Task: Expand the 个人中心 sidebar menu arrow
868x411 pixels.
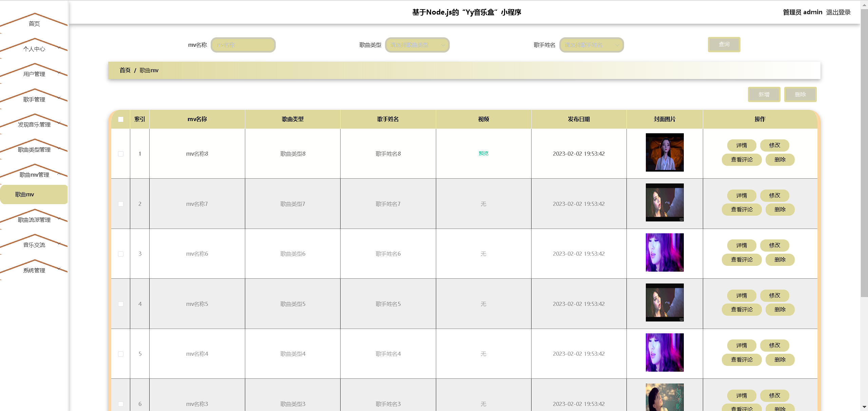Action: pyautogui.click(x=59, y=47)
